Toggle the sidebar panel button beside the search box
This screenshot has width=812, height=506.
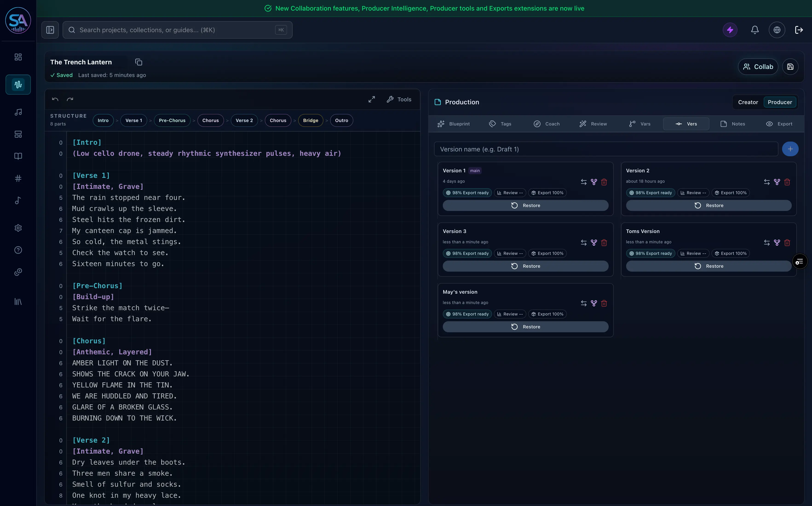(x=50, y=30)
